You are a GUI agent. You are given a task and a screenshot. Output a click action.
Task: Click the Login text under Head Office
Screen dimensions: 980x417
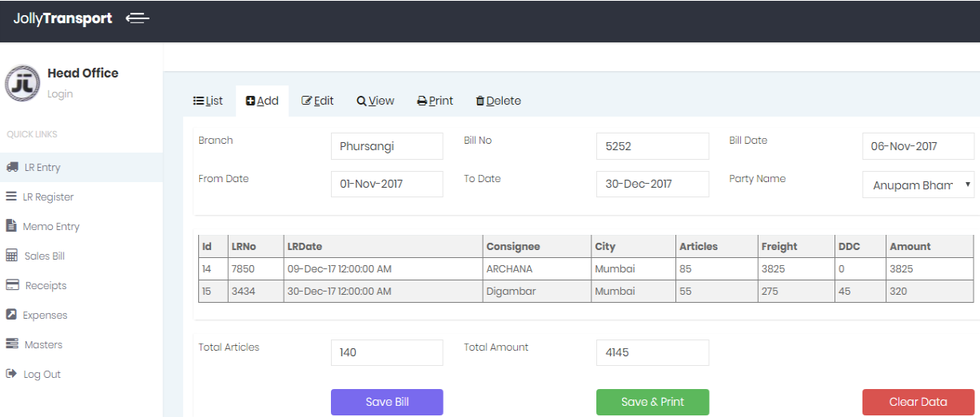coord(60,93)
